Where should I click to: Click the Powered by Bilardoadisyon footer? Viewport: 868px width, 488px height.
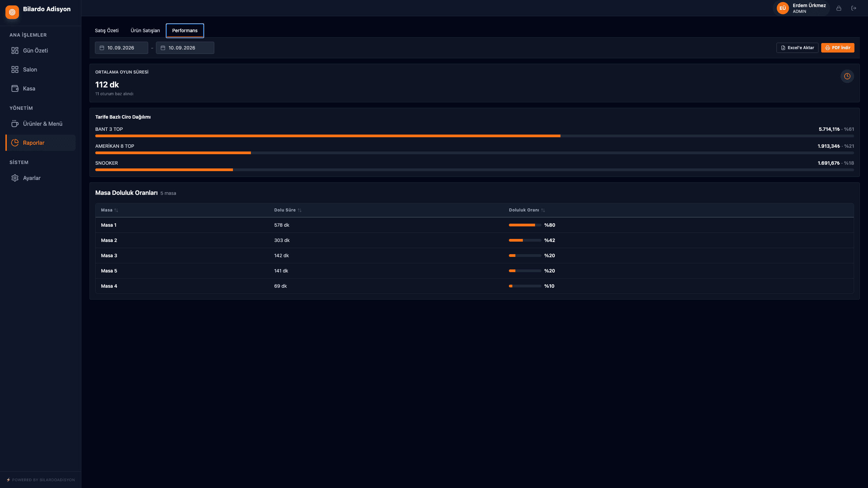coord(41,480)
